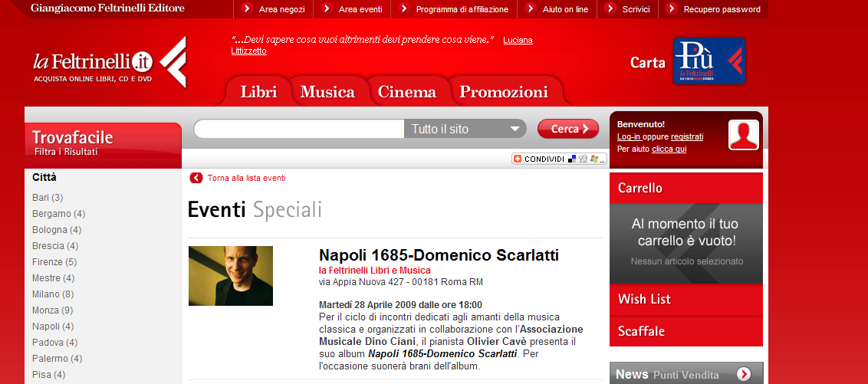Screen dimensions: 868x384
Task: Click the arrow icon beside Programma di affiliazione
Action: coord(403,8)
